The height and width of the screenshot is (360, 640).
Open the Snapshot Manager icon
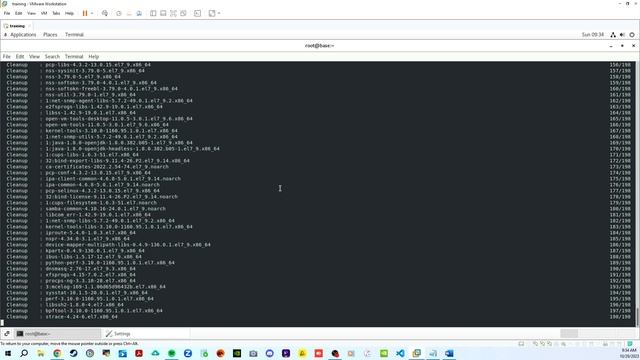tap(139, 13)
